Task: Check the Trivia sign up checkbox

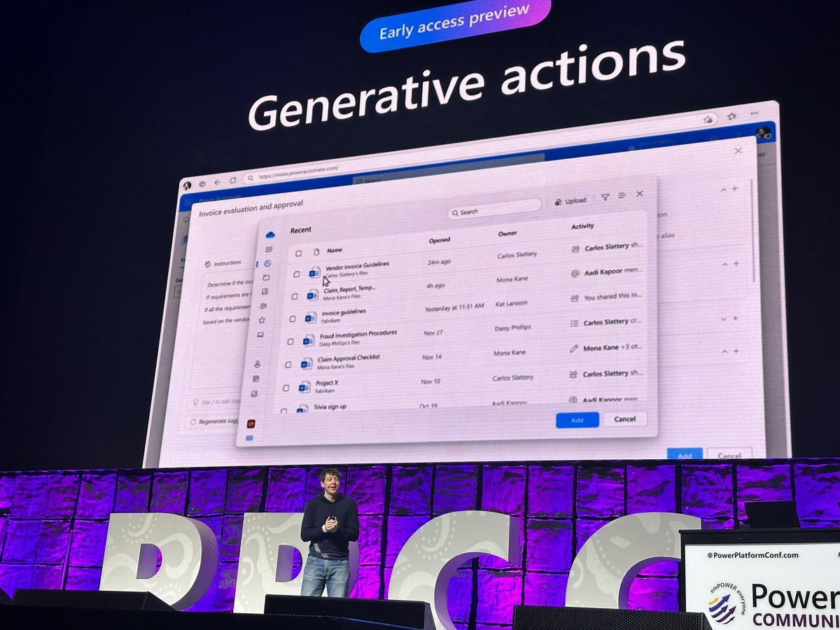Action: (283, 410)
